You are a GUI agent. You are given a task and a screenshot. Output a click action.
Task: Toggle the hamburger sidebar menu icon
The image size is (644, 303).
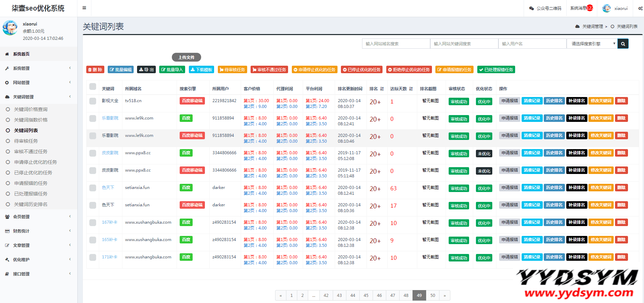pyautogui.click(x=84, y=8)
